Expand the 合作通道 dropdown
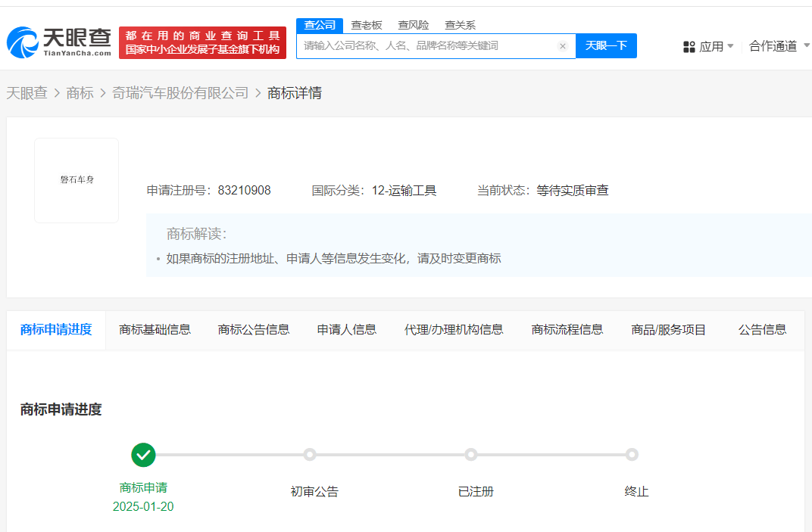This screenshot has height=532, width=812. point(779,46)
